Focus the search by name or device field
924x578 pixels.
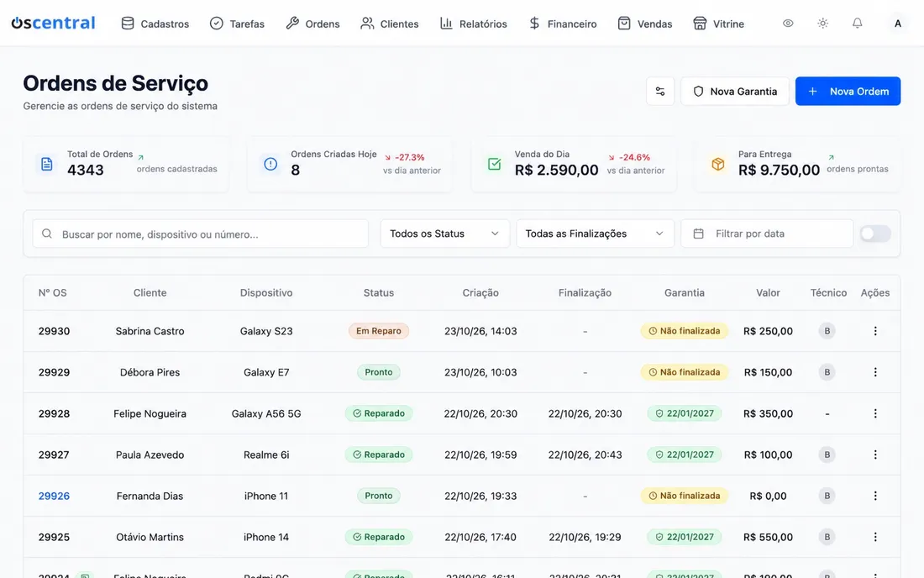coord(201,234)
